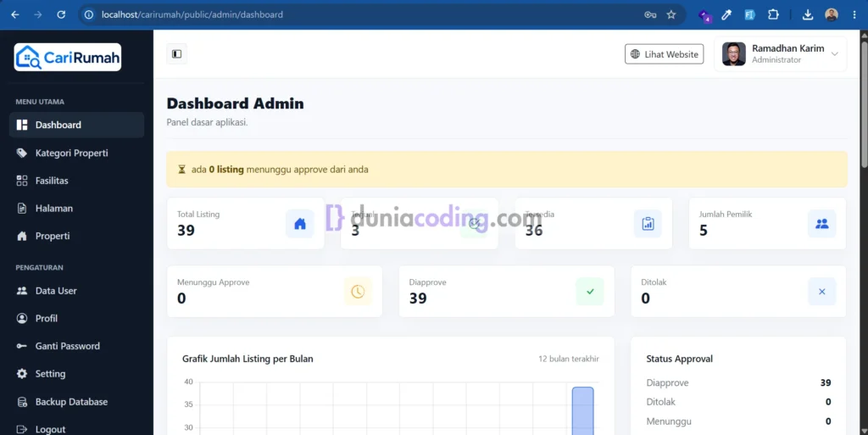Click the browser back arrow
This screenshot has height=435, width=868.
15,15
